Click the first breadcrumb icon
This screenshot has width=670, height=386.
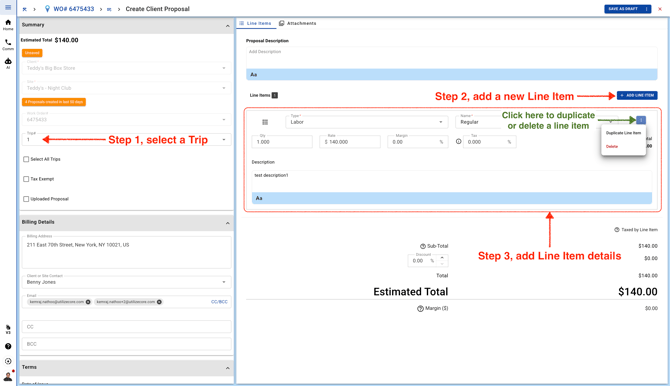point(25,9)
